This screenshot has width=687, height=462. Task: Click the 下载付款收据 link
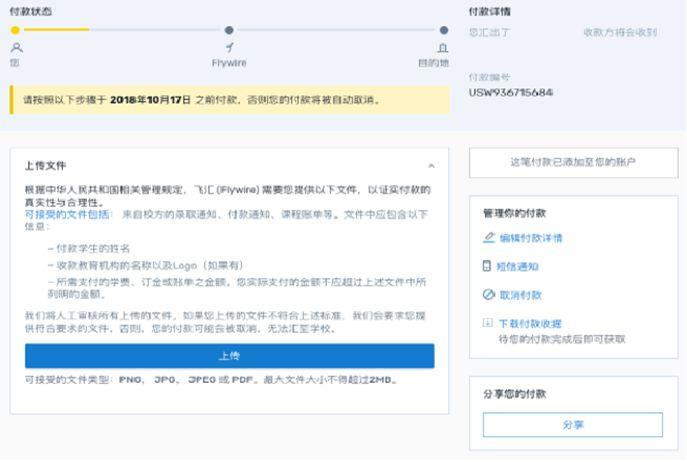(x=530, y=323)
